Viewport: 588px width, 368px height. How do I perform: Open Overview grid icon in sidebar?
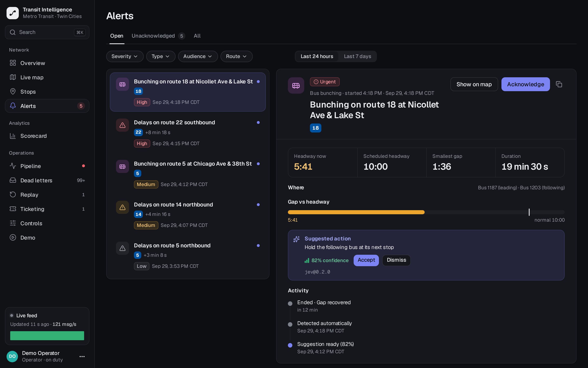(13, 63)
